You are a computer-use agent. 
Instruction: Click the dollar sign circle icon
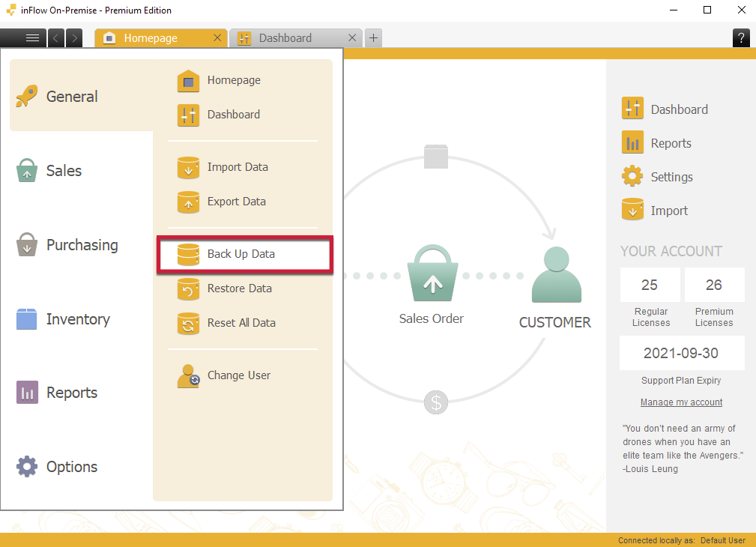pyautogui.click(x=436, y=402)
